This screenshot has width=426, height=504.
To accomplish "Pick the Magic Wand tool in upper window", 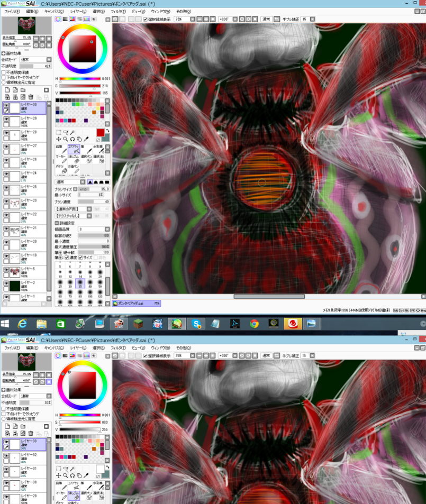I will point(72,132).
